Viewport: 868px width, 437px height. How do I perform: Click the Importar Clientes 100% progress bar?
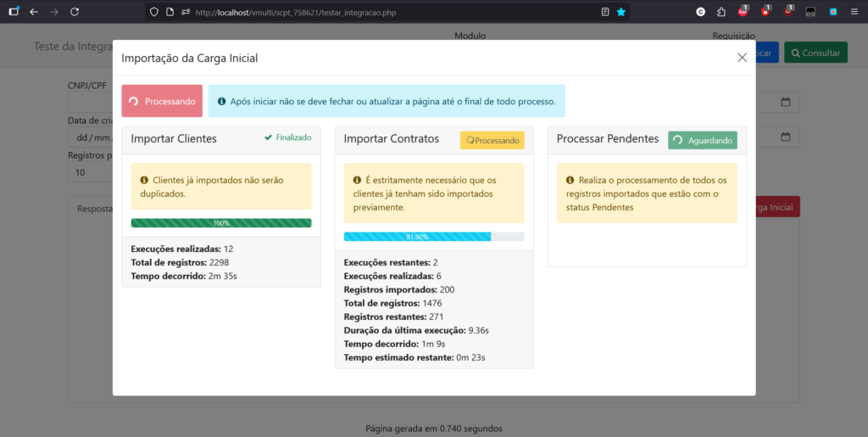coord(221,223)
